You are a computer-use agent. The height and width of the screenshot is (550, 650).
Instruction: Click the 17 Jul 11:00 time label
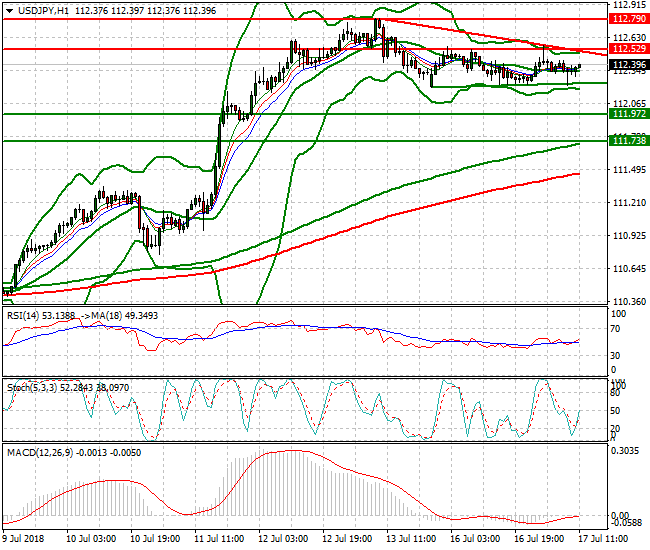(603, 539)
